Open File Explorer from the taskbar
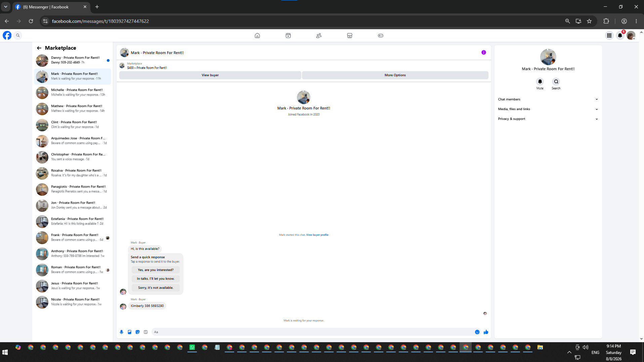 [540, 348]
